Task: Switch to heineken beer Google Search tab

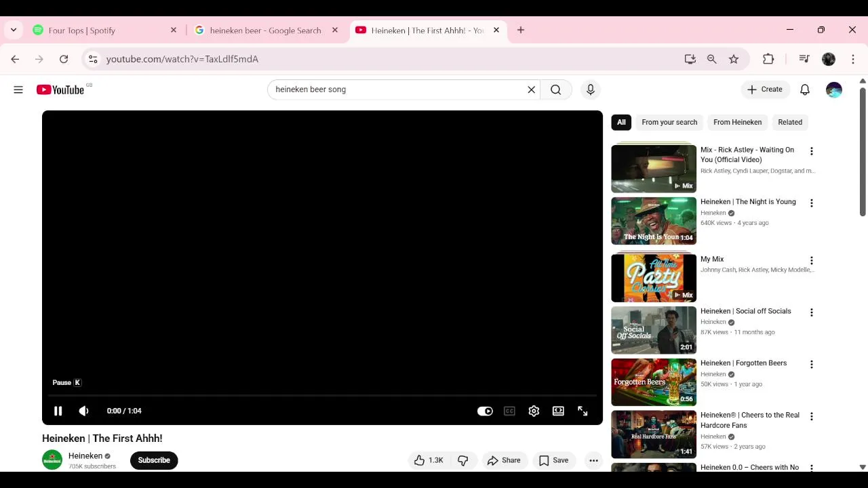Action: 266,30
